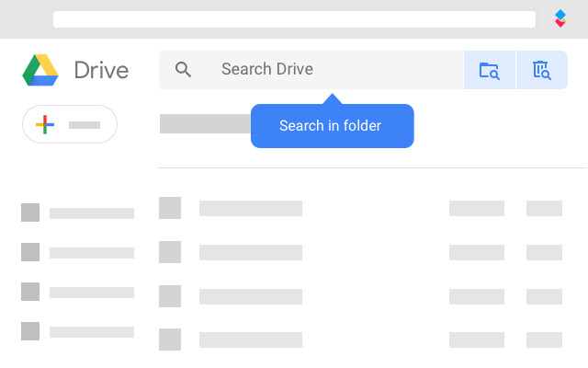
Task: Focus the Search Drive input field
Action: tap(311, 70)
